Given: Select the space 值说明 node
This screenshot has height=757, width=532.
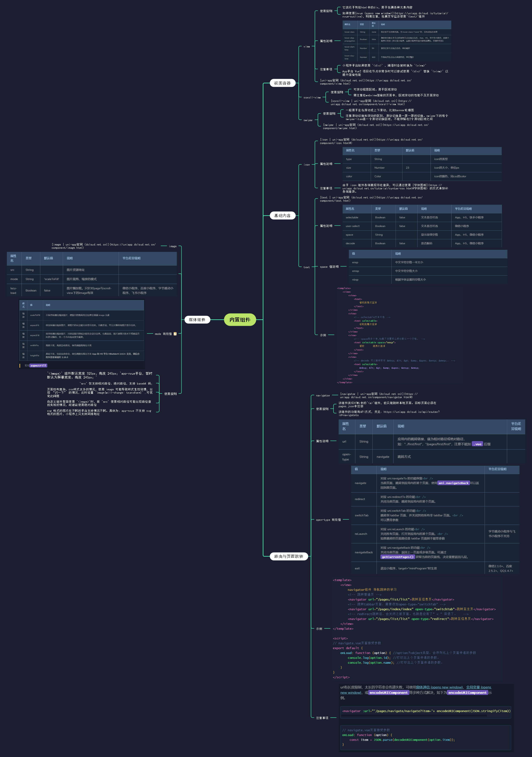Looking at the screenshot, I should pos(329,267).
